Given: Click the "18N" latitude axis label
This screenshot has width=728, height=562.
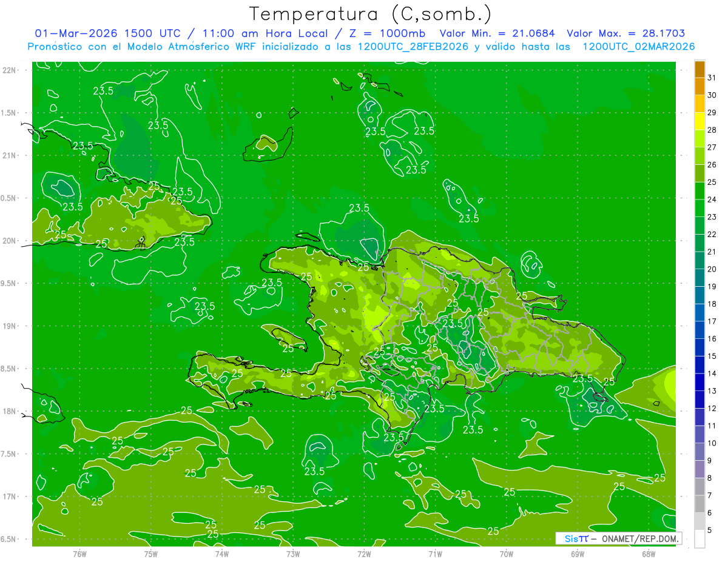Looking at the screenshot, I should [10, 411].
